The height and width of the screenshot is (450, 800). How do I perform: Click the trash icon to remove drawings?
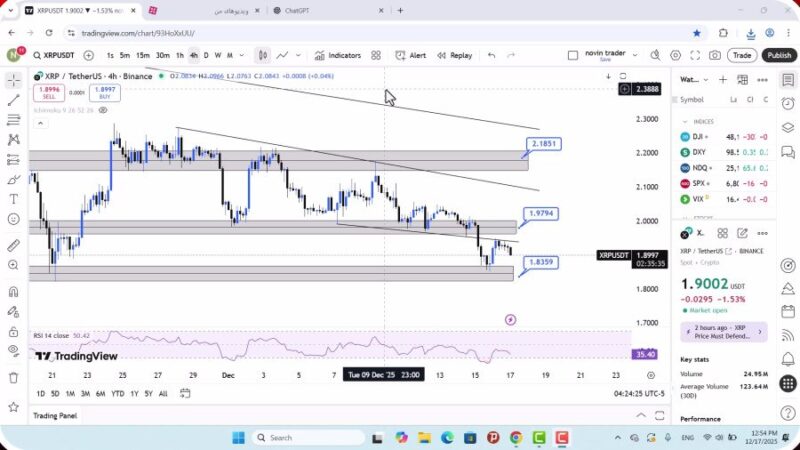coord(13,377)
